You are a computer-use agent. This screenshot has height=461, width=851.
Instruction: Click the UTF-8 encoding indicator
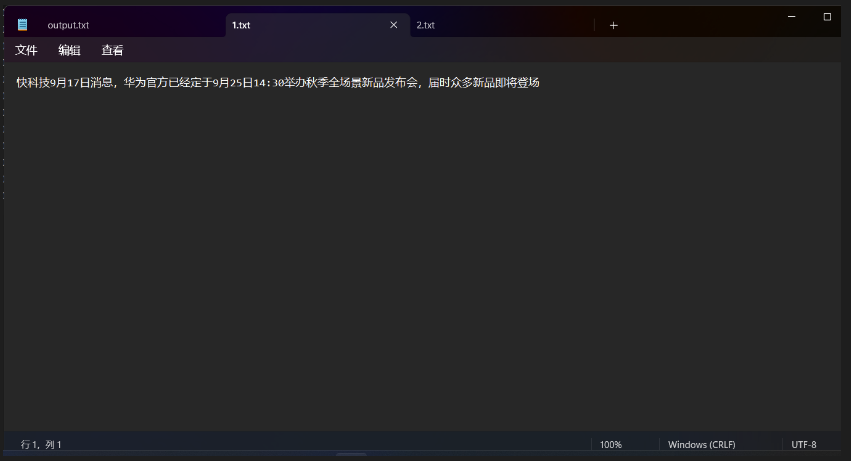[804, 445]
